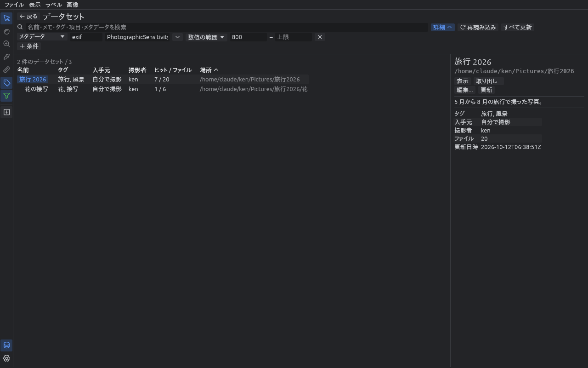Select the arrow pointer tool
The image size is (588, 368).
(6, 18)
